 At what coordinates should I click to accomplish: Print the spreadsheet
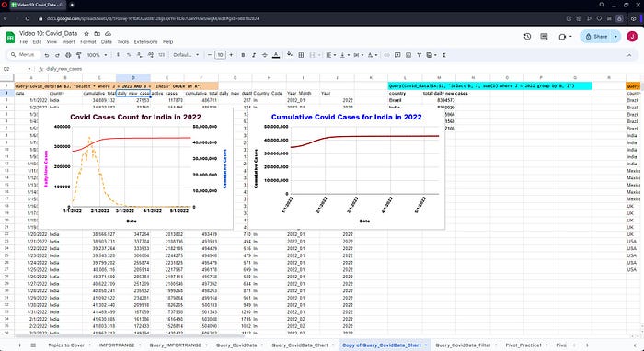68,55
